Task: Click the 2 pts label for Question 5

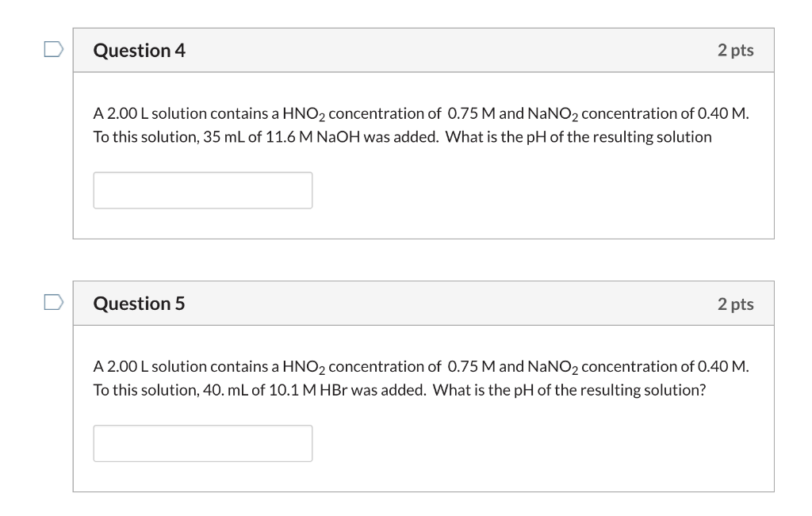Action: (735, 304)
